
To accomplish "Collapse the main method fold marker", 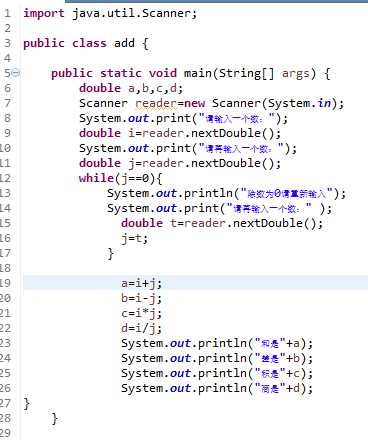I will [x=16, y=72].
